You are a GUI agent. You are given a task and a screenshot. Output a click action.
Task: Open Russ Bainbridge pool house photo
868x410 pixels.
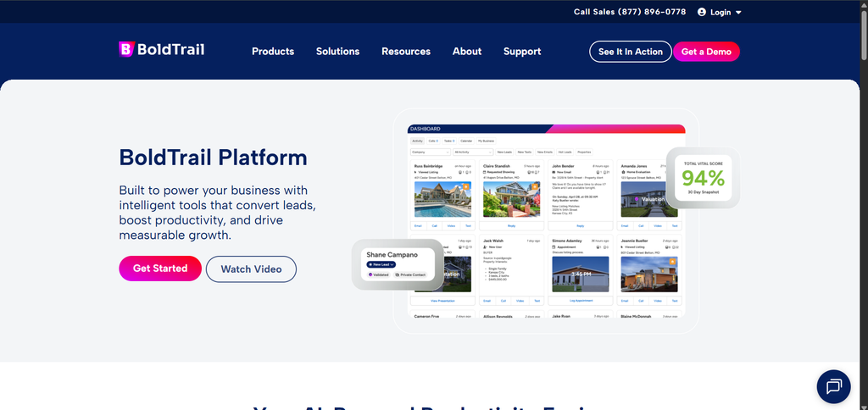[442, 199]
